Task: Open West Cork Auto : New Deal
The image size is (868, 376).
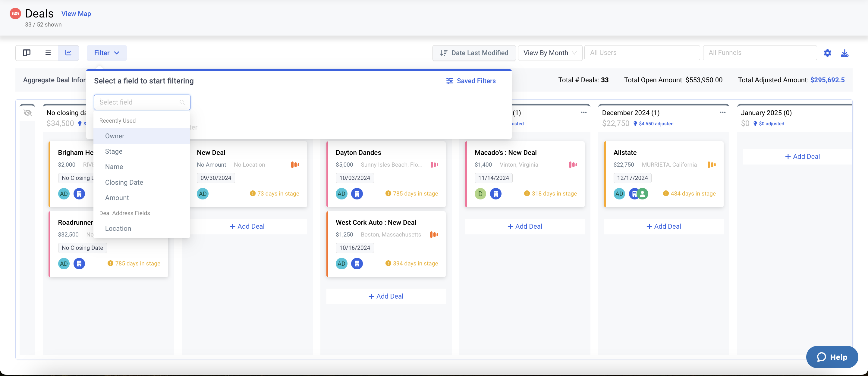Action: (376, 223)
